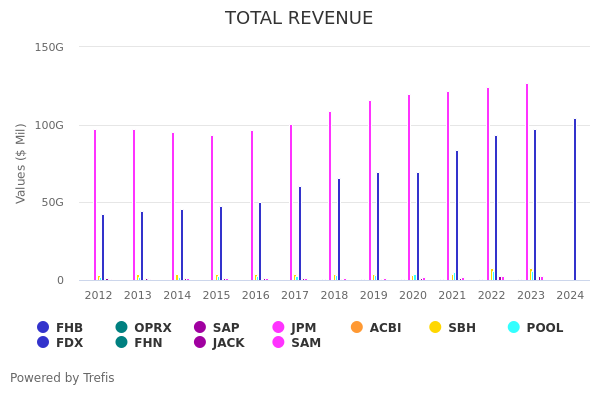Click the cyan POOL legend dot
This screenshot has width=600, height=400.
514,328
